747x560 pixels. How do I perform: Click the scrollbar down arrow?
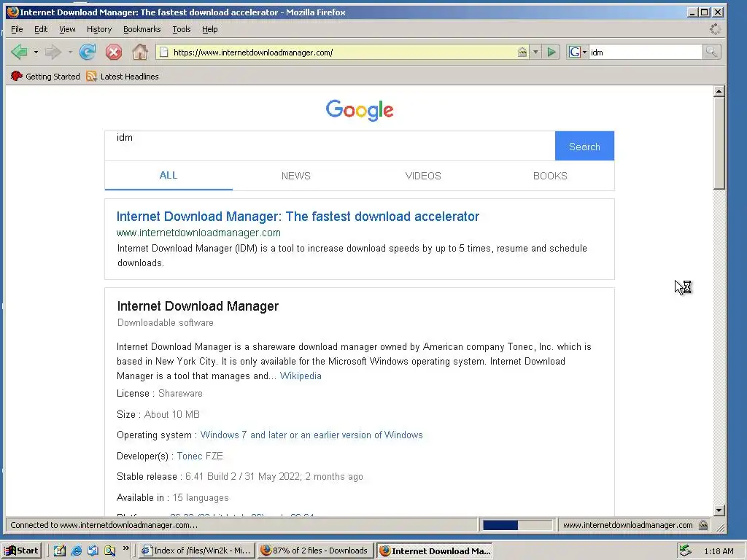coord(719,510)
